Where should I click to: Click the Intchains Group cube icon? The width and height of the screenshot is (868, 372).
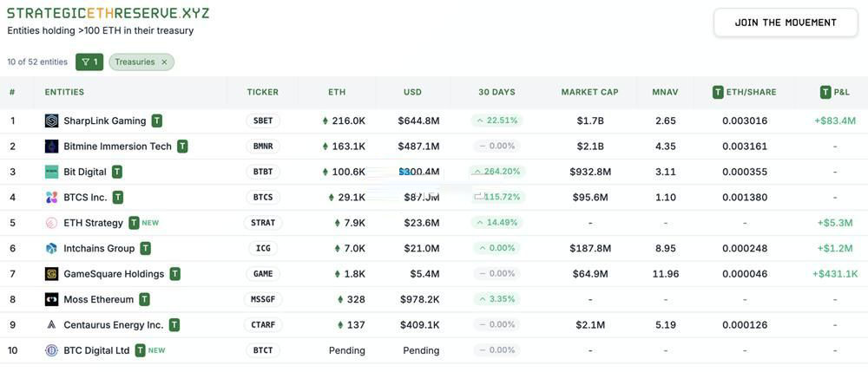point(51,248)
